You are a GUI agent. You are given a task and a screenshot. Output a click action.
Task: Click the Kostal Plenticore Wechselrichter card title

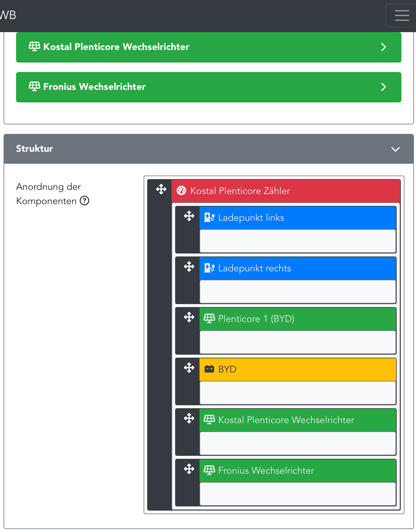(x=116, y=47)
